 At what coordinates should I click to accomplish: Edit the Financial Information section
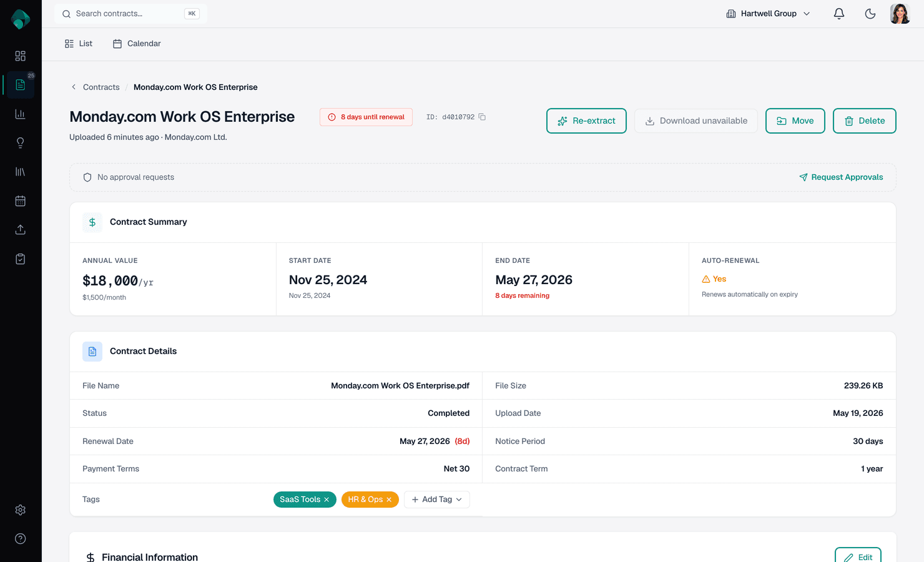(x=858, y=555)
